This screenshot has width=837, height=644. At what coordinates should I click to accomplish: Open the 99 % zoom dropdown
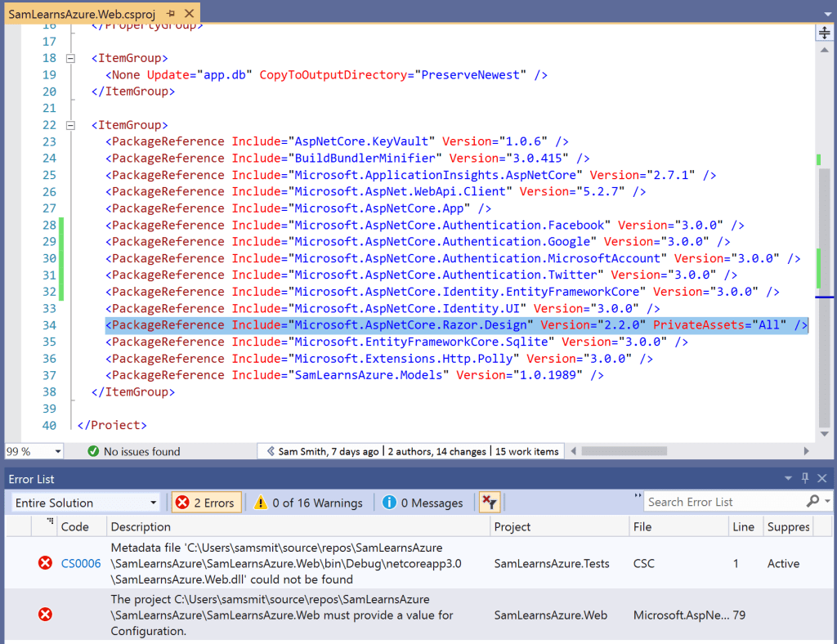tap(57, 451)
